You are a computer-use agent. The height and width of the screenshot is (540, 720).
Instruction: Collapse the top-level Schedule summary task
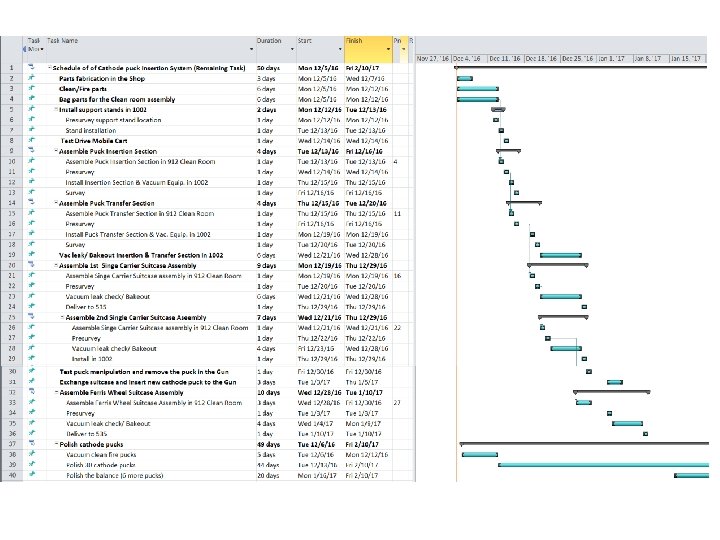[x=50, y=68]
